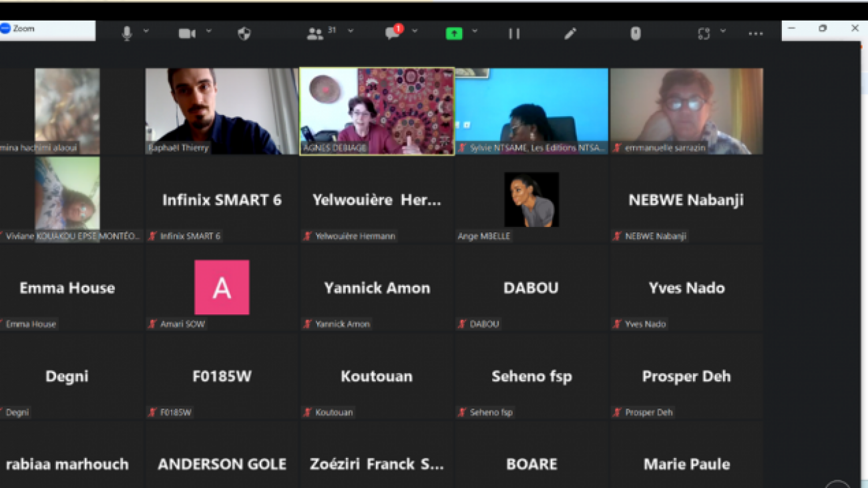
Task: Click the Remote Control mouse icon
Action: click(634, 33)
